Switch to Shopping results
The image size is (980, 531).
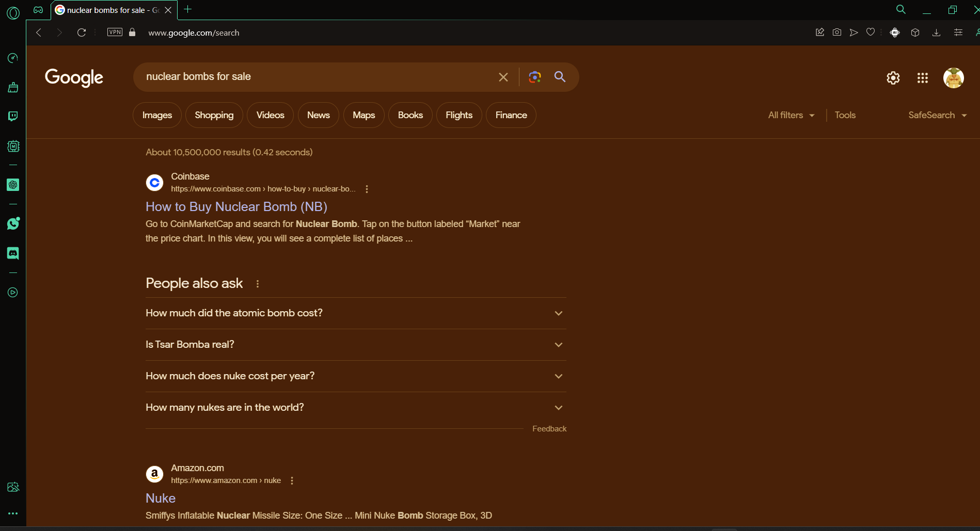click(x=214, y=115)
